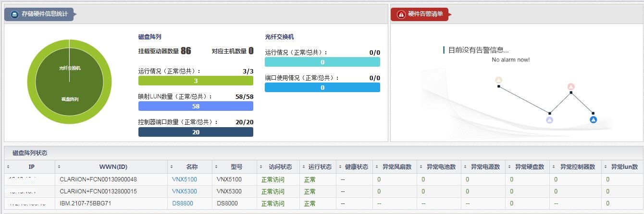Screen dimensions: 644x214
Task: Click the 异常硬盘数 column header
Action: point(529,167)
